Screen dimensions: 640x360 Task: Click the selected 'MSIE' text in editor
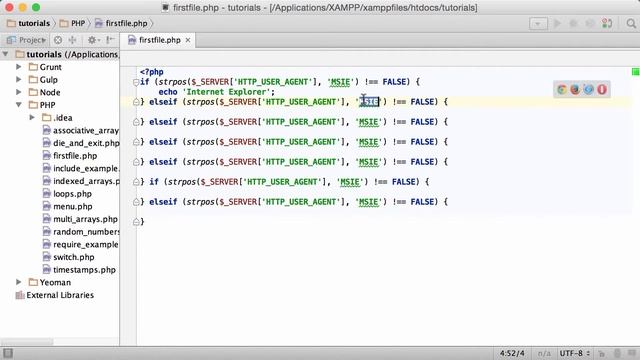369,102
